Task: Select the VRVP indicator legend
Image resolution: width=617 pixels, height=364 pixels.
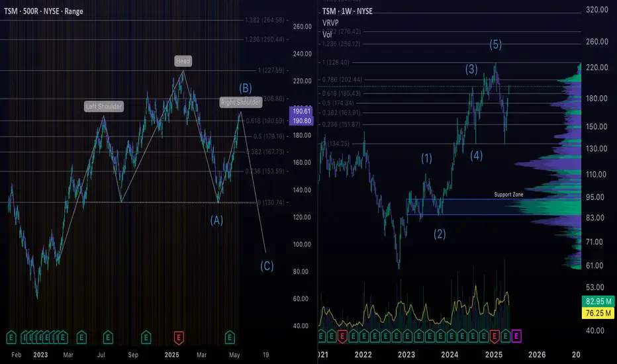Action: click(330, 23)
